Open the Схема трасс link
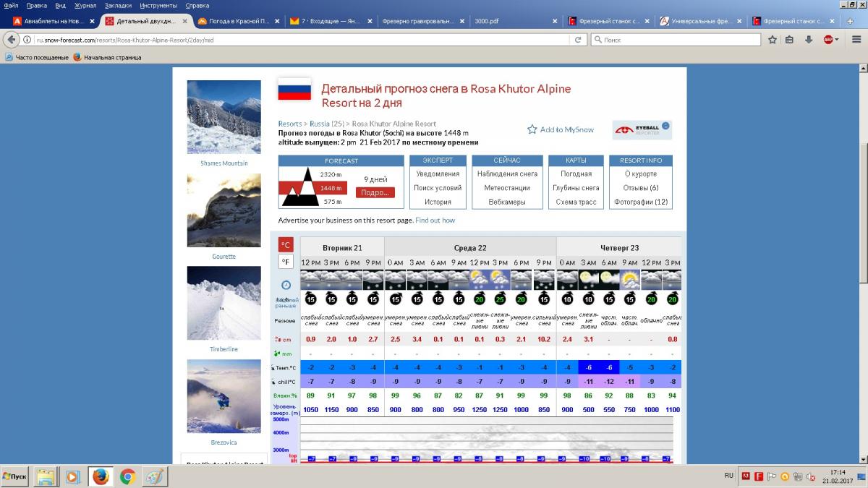Viewport: 868px width, 488px height. point(576,202)
